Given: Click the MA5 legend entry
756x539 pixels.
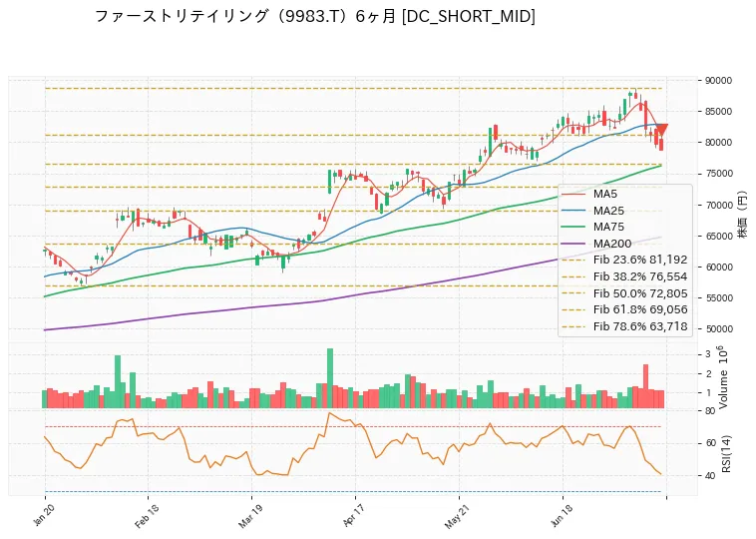Looking at the screenshot, I should pos(589,194).
